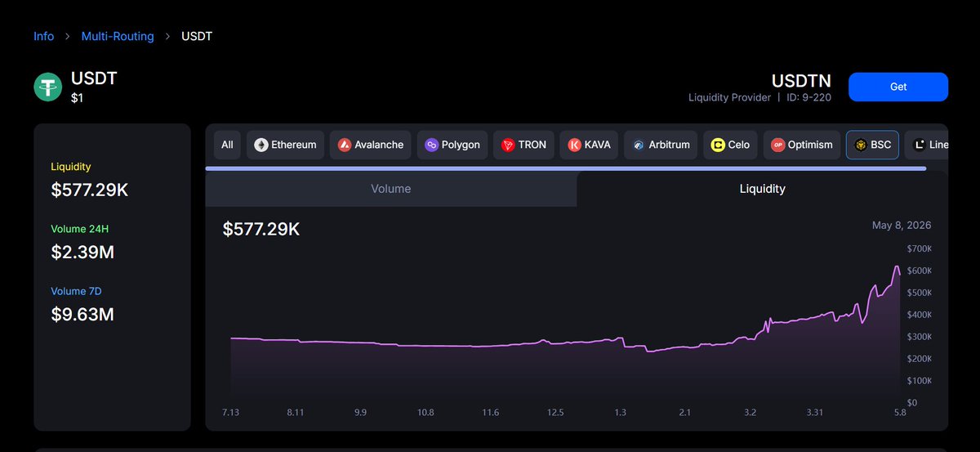
Task: Click the ID: 9-220 text
Action: (x=809, y=98)
